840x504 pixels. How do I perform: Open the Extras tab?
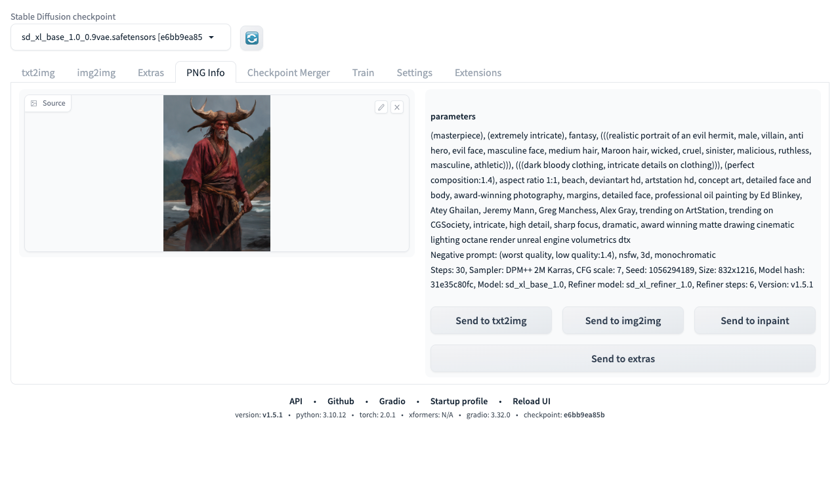click(151, 72)
